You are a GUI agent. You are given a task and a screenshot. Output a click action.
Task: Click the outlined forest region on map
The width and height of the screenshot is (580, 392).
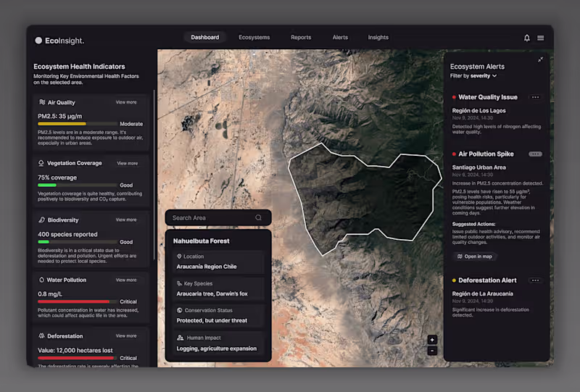365,198
